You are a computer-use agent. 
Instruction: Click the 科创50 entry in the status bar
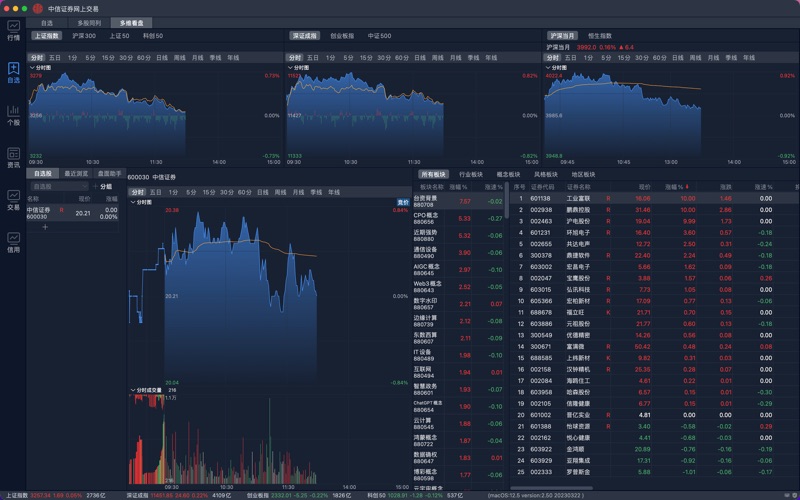coord(415,495)
